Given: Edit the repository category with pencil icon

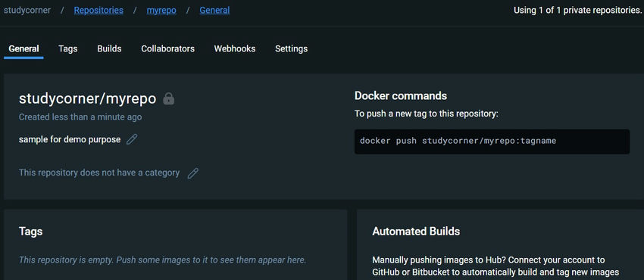Looking at the screenshot, I should click(x=193, y=173).
